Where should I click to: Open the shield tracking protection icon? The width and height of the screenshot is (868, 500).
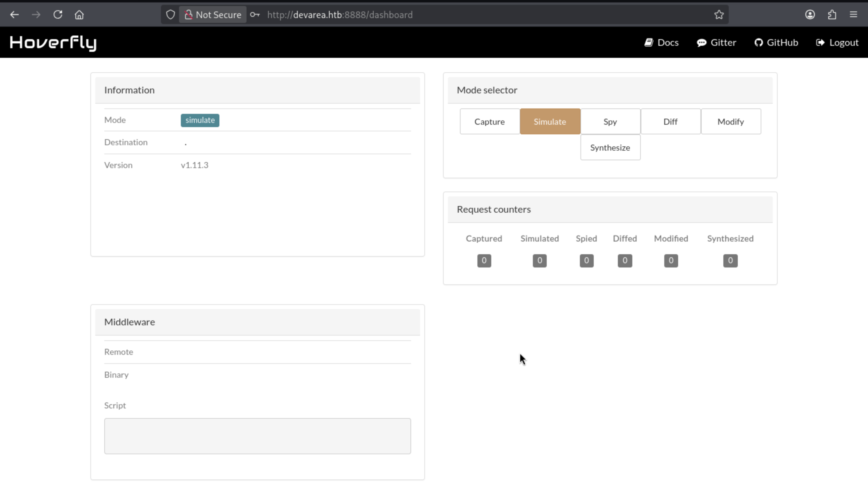click(x=171, y=15)
